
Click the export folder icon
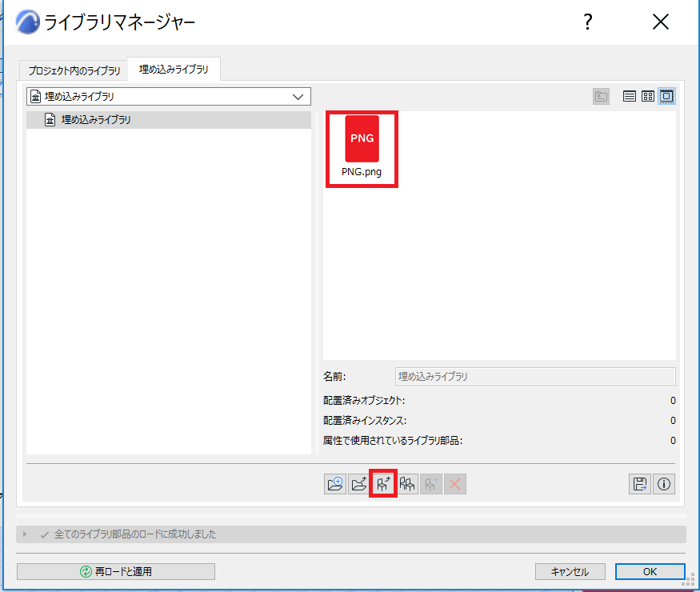pyautogui.click(x=359, y=484)
